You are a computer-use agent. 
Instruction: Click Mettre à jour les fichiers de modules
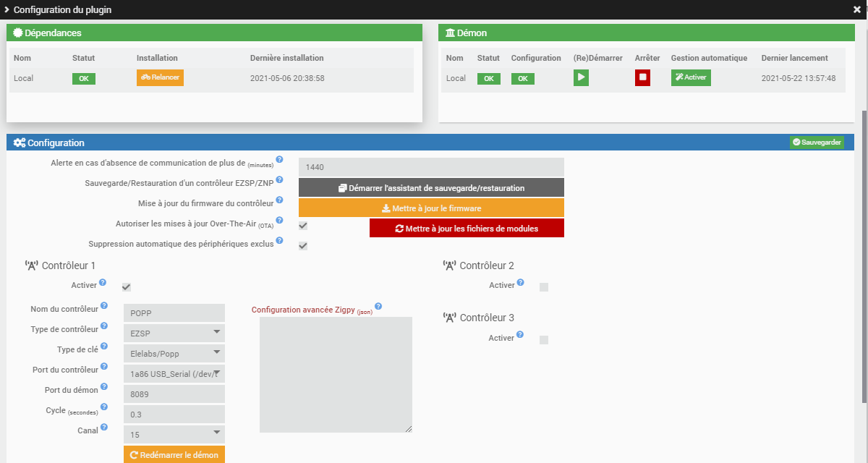(x=467, y=228)
